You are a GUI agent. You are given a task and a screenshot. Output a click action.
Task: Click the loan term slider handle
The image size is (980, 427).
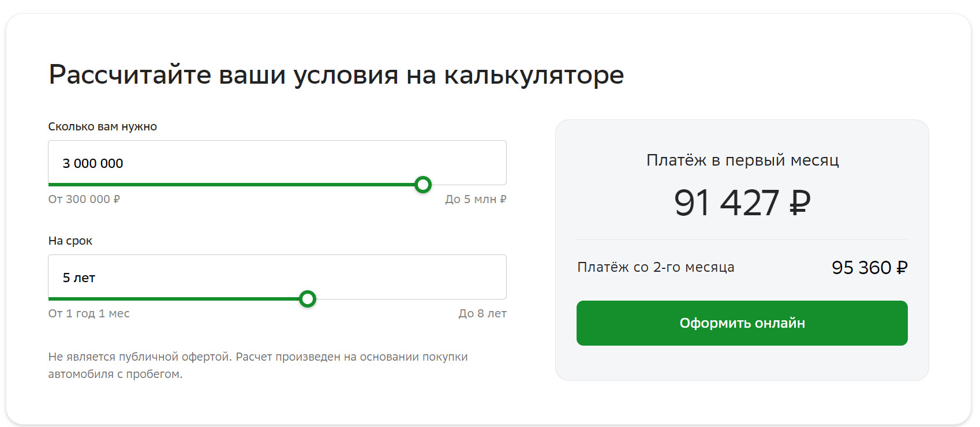pos(308,299)
